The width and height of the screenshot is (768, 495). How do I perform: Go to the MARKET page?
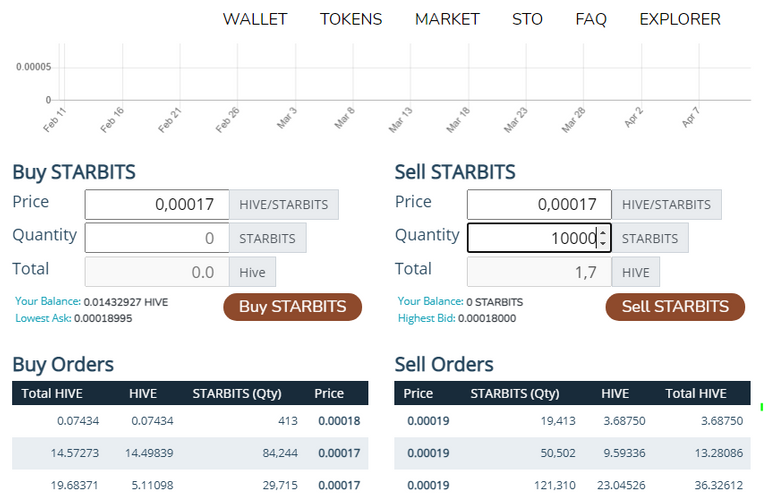click(447, 19)
